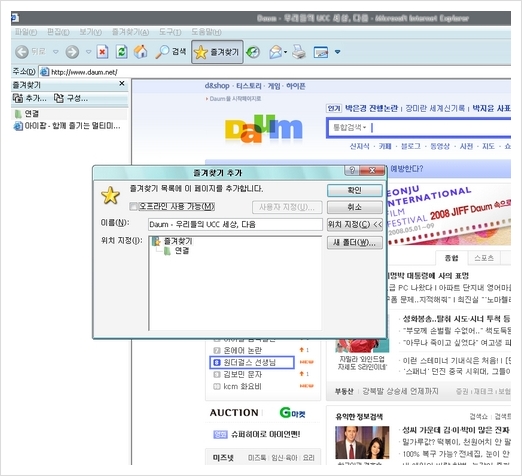Open the 게임 link at top
Screen dimensions: 522x476
[x=274, y=86]
